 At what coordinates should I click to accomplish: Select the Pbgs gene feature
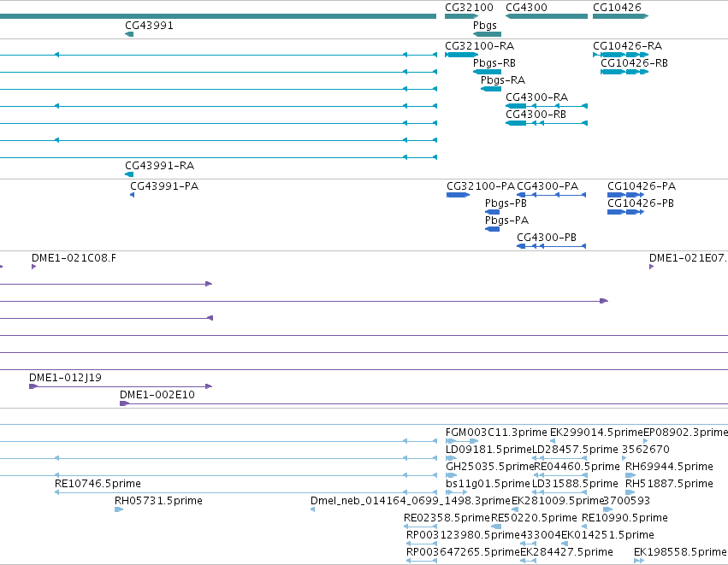pyautogui.click(x=487, y=34)
